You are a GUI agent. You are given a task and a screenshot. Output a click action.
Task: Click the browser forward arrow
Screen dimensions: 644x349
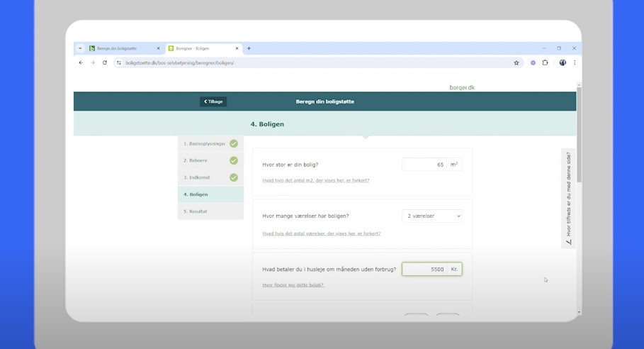92,62
